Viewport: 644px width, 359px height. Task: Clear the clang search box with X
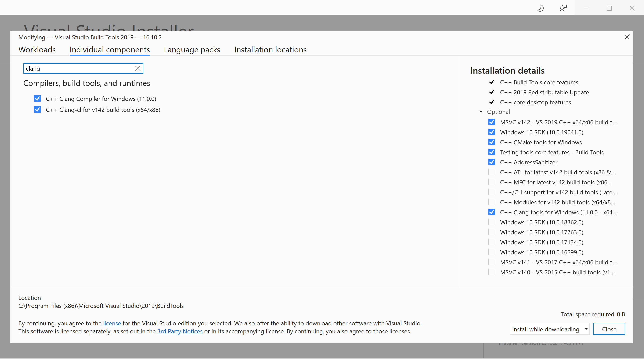(138, 68)
